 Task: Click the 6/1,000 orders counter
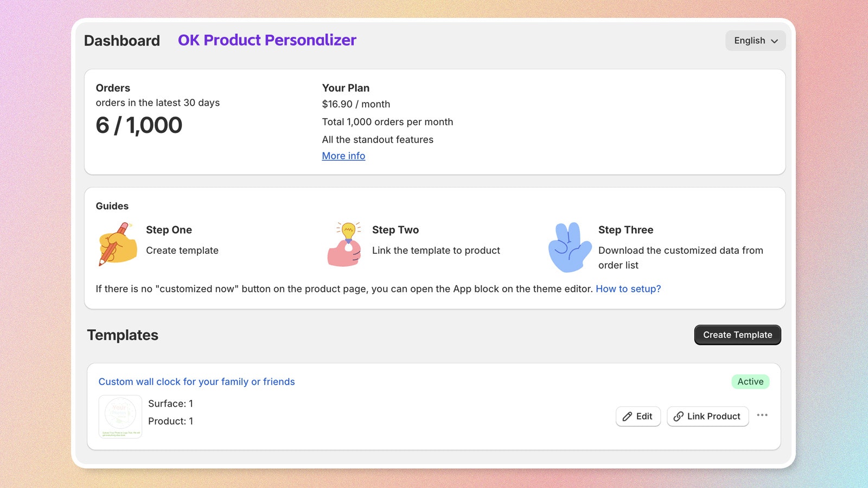pos(139,125)
